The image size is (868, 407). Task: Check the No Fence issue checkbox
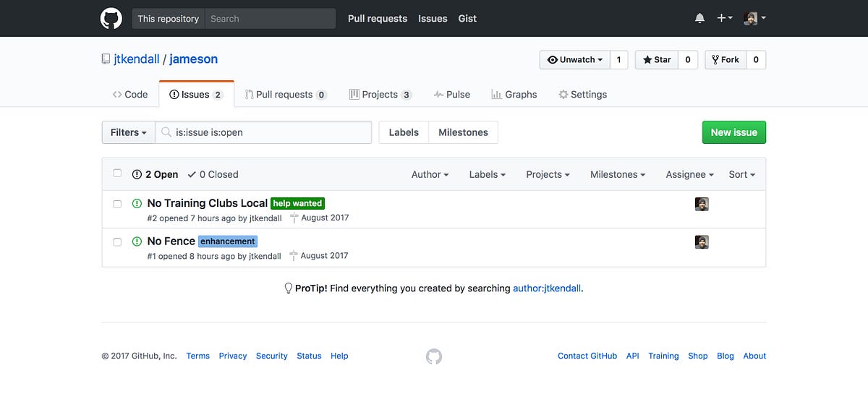(117, 241)
